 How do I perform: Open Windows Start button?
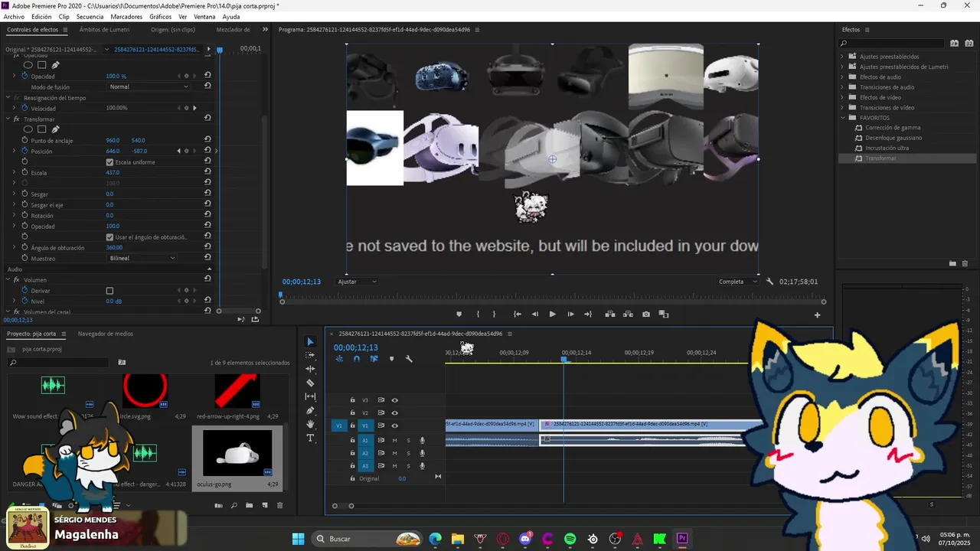tap(298, 539)
